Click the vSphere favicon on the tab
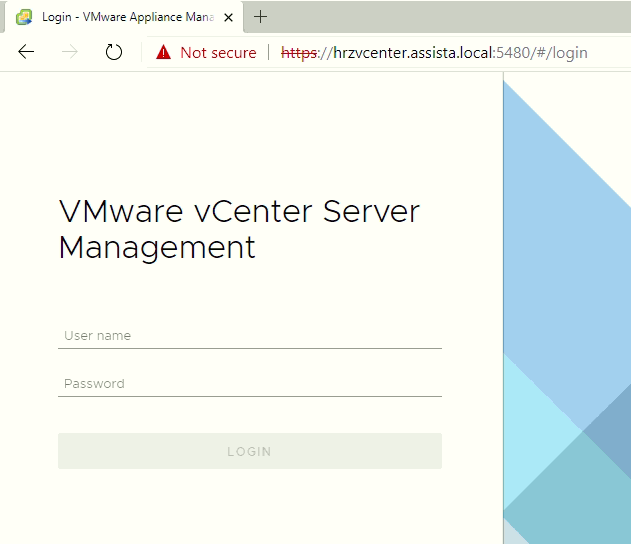Image resolution: width=631 pixels, height=544 pixels. 24,17
